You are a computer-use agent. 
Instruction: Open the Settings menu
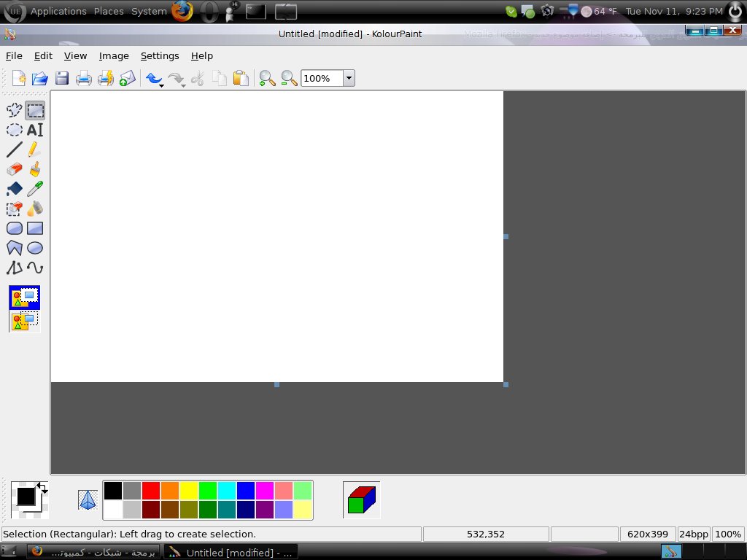pos(160,56)
